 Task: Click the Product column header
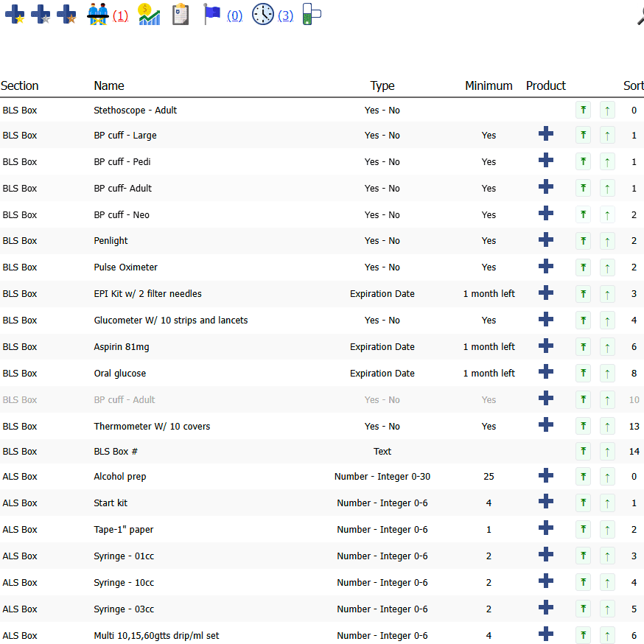click(x=546, y=85)
